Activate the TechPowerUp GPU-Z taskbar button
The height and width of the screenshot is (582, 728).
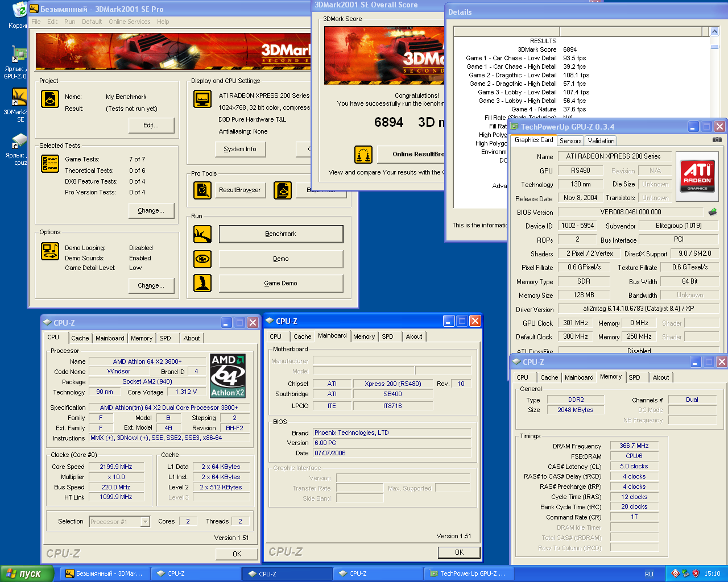point(468,574)
